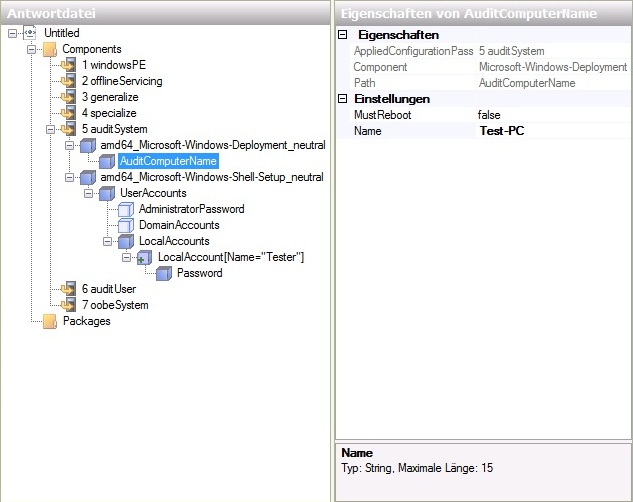The height and width of the screenshot is (502, 633).
Task: Collapse the Einstellungen property category
Action: pyautogui.click(x=342, y=98)
